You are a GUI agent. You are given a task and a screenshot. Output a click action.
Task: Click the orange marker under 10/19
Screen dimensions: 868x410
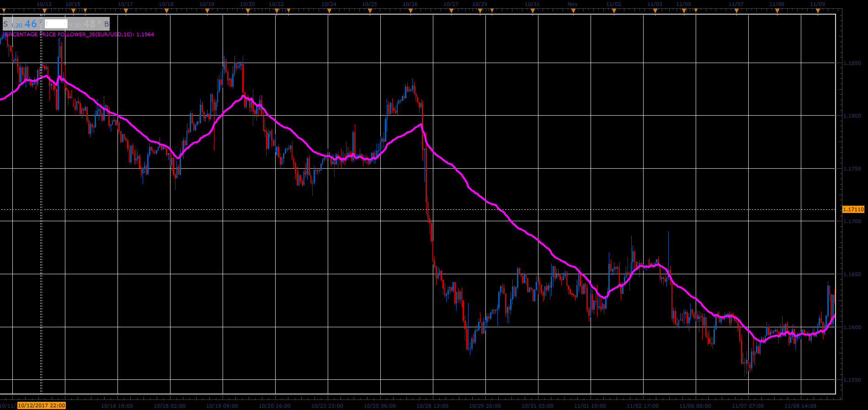pos(207,11)
